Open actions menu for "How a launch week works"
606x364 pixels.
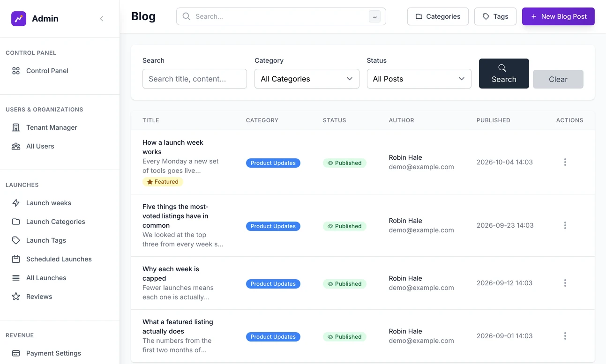(x=565, y=162)
